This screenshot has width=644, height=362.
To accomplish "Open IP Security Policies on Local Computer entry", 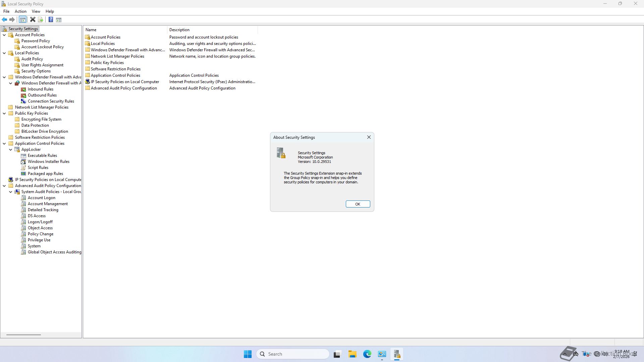I will (x=125, y=82).
